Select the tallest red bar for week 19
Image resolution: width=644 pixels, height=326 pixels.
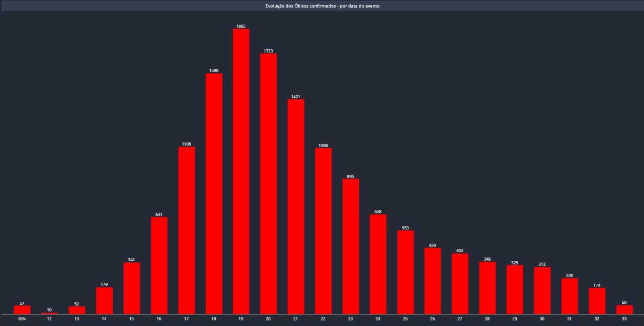(241, 171)
